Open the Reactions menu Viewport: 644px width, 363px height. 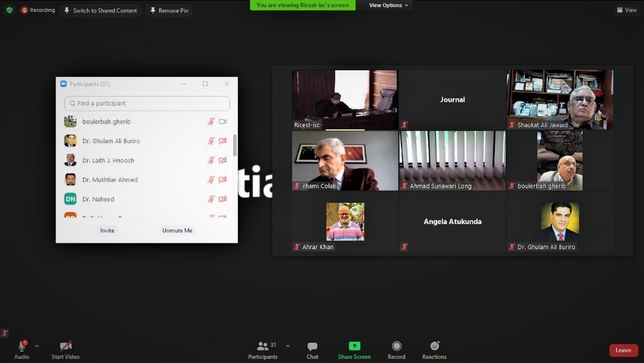pos(435,350)
